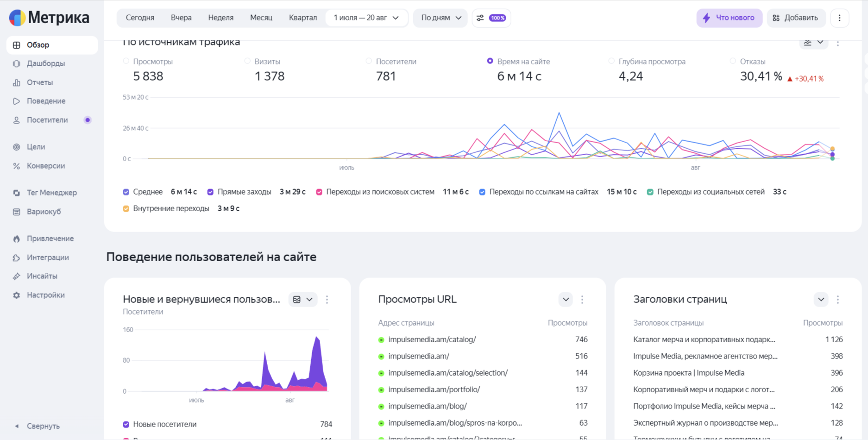The height and width of the screenshot is (440, 868).
Task: Toggle the Среднее series checkbox
Action: click(126, 192)
